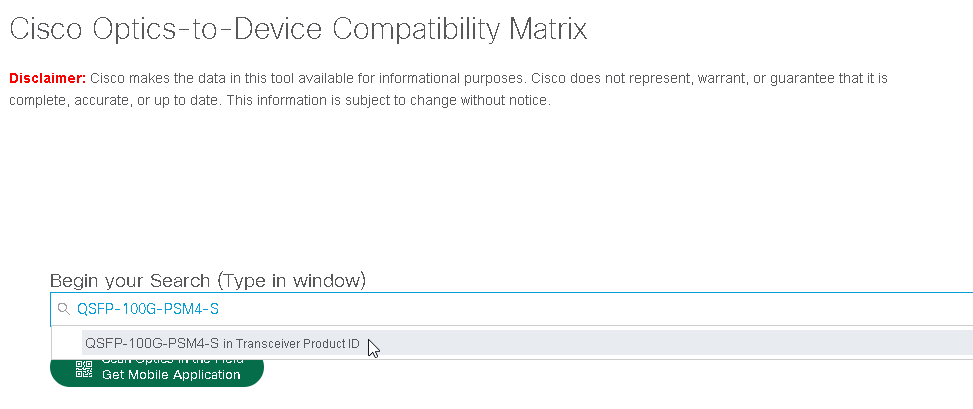Click into the search field containing QSFP-100G-PSM4-S
Viewport: 973px width, 409px height.
click(500, 310)
